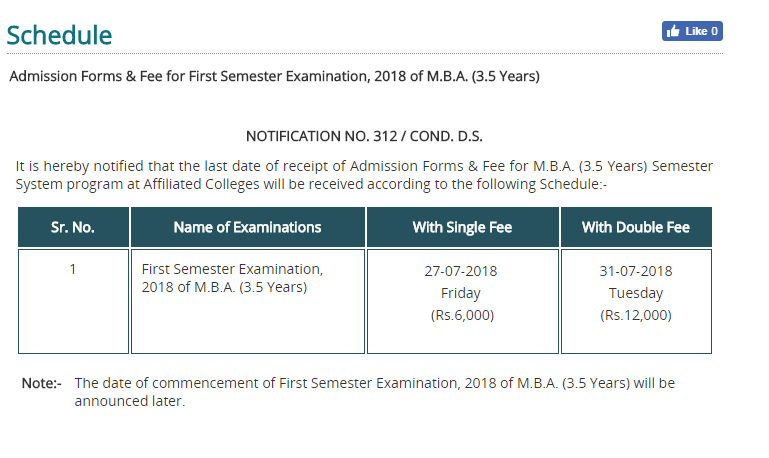Screen dimensions: 769x458
Task: Select the With Double Fee column header
Action: pyautogui.click(x=636, y=227)
